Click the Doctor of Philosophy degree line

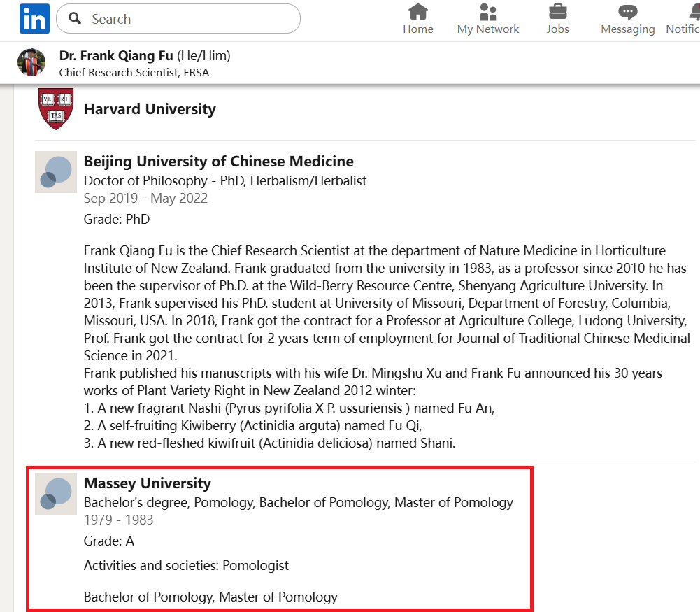click(x=225, y=180)
